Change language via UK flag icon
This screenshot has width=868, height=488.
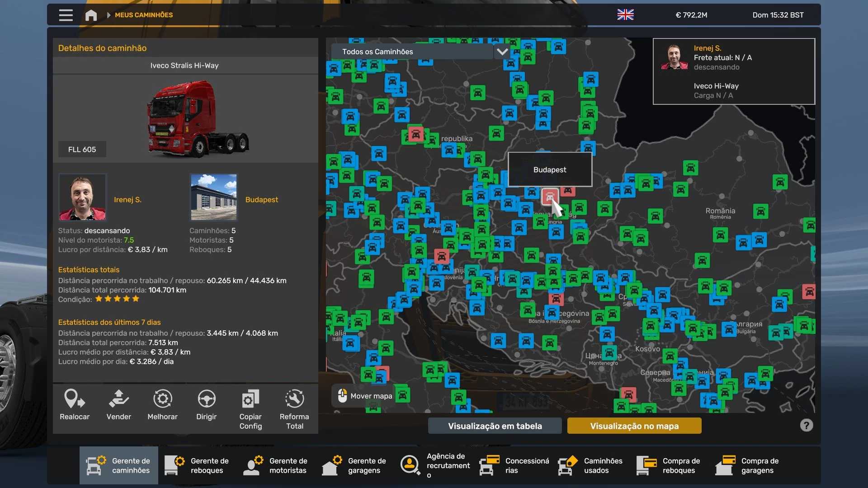pyautogui.click(x=625, y=15)
